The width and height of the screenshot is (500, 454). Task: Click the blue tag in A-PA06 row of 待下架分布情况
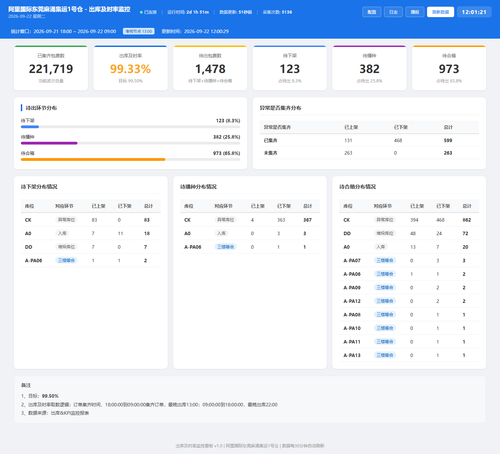click(66, 260)
